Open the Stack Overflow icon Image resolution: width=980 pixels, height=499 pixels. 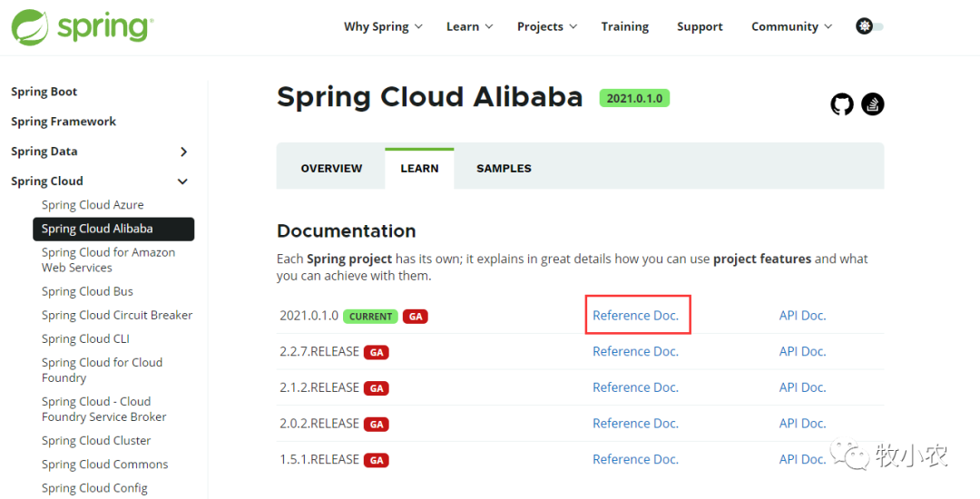pos(873,103)
